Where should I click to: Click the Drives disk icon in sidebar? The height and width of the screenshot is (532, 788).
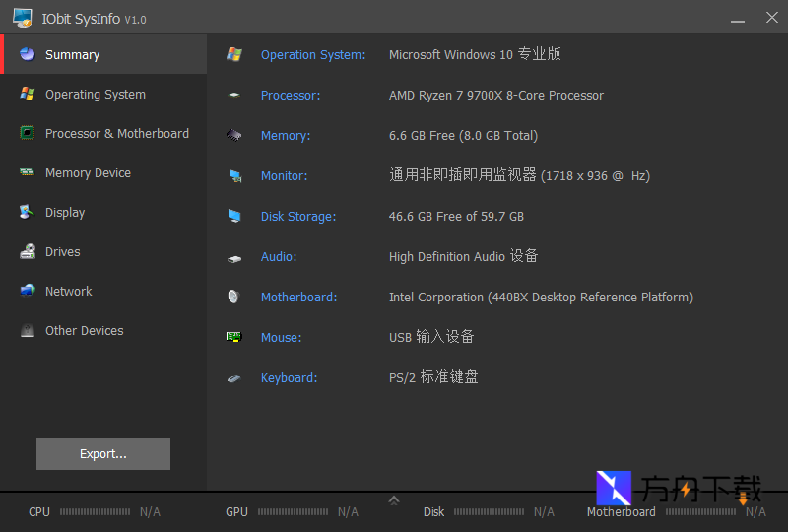(x=28, y=251)
